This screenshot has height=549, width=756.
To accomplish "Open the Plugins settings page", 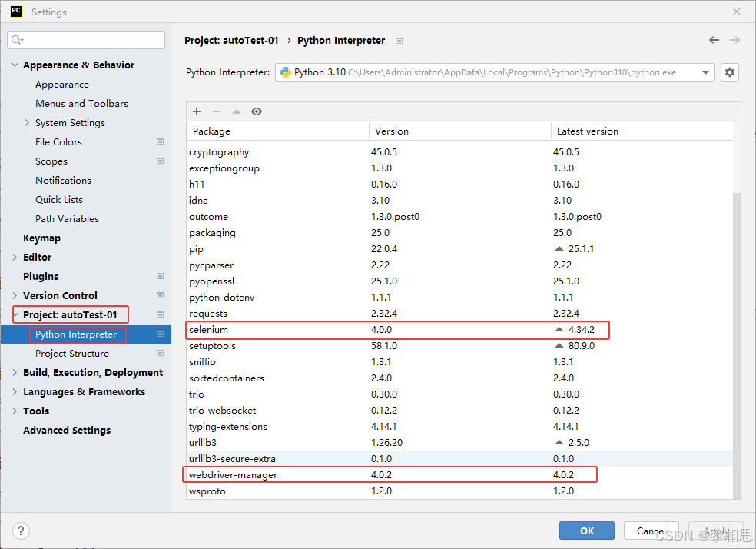I will (x=41, y=277).
